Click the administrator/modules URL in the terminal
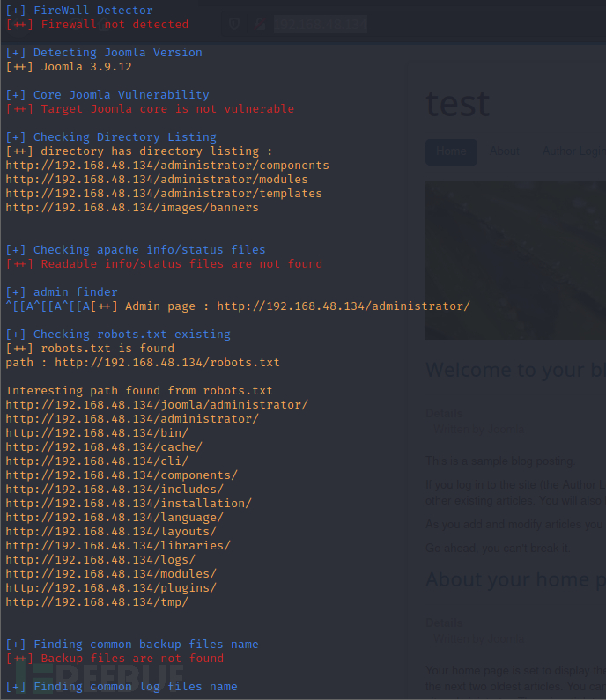 [x=157, y=180]
